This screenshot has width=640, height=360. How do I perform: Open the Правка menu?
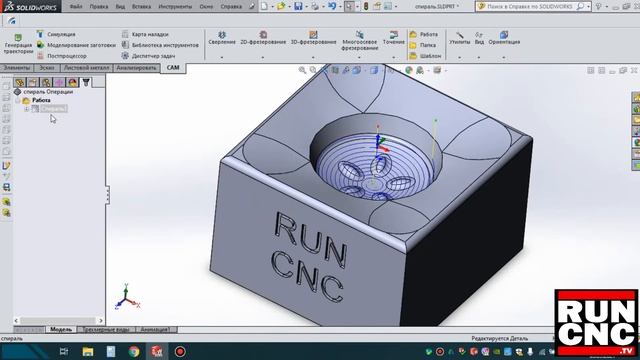[x=99, y=7]
